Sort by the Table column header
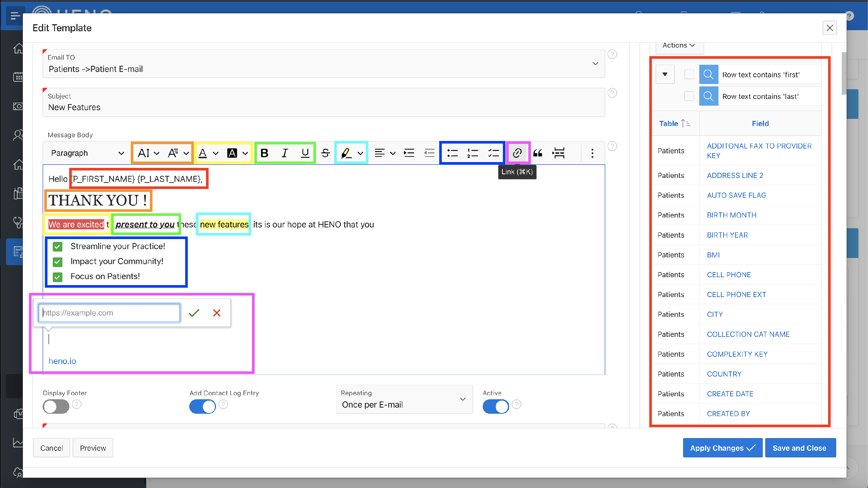The image size is (868, 488). click(669, 123)
